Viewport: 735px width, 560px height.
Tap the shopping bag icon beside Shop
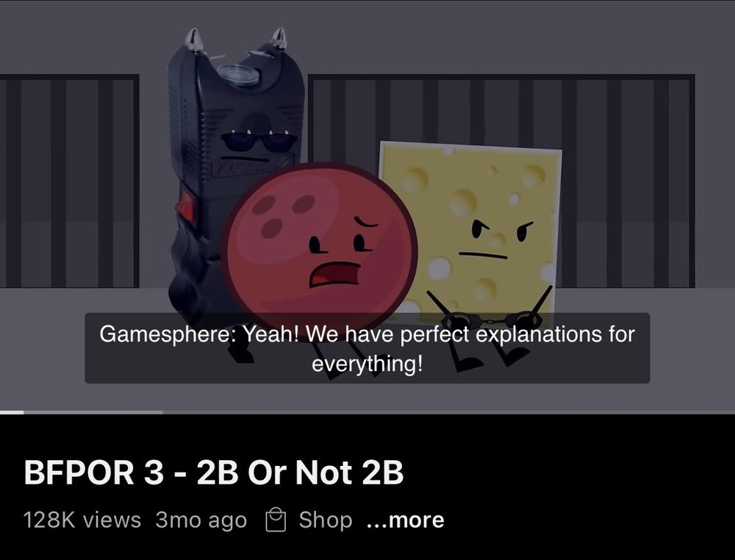pos(276,520)
